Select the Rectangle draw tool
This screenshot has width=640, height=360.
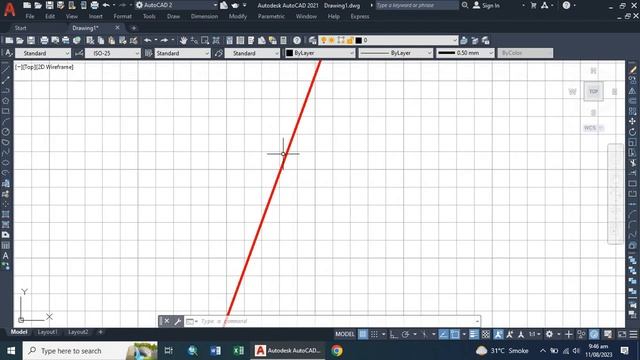point(5,111)
